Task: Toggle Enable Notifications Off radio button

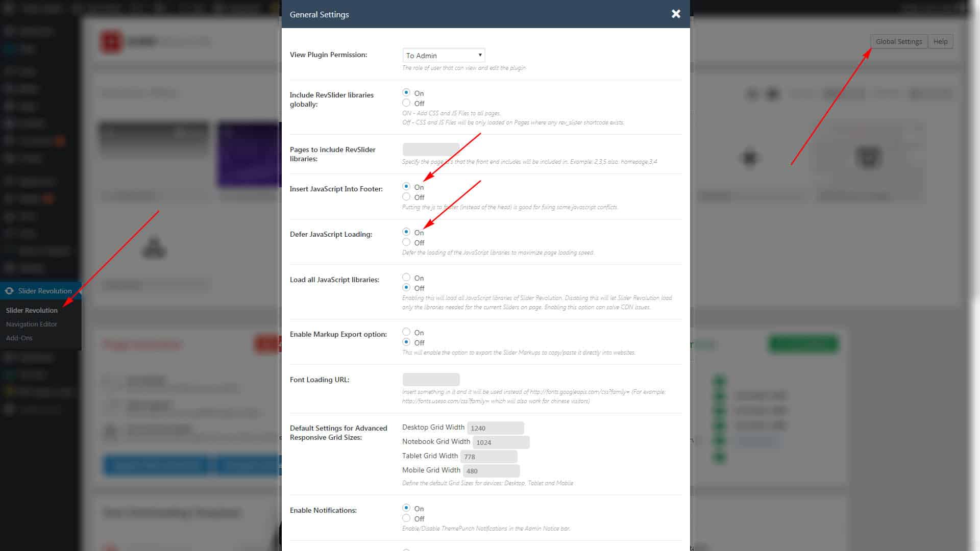Action: [406, 518]
